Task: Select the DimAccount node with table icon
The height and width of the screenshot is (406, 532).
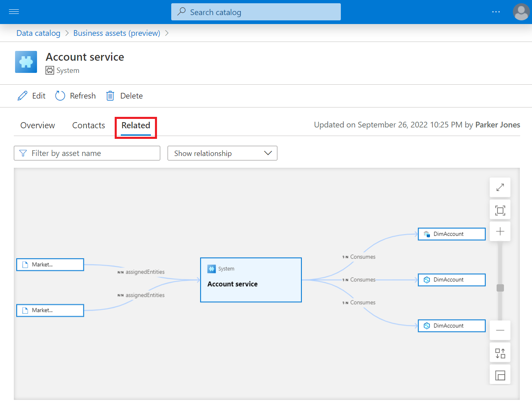Action: [x=452, y=234]
